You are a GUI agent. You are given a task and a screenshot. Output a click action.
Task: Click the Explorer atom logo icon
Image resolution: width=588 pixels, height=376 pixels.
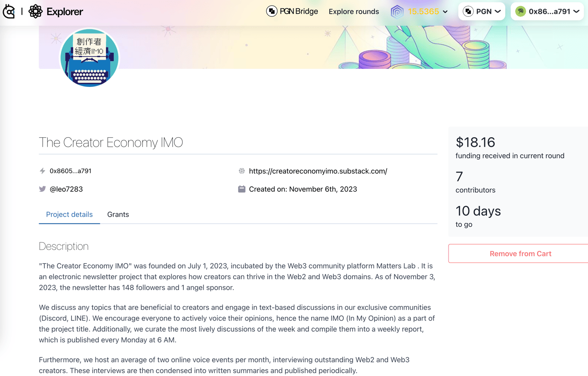36,12
